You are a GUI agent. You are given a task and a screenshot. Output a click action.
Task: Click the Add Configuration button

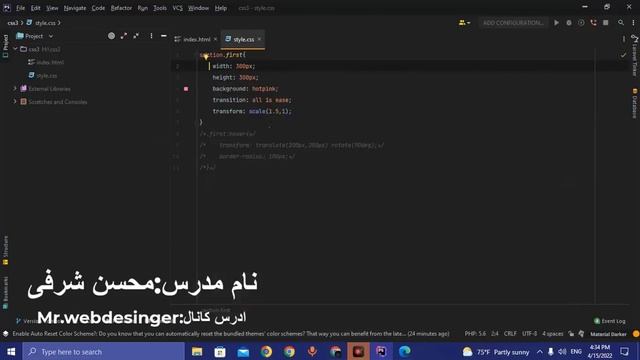(x=513, y=23)
